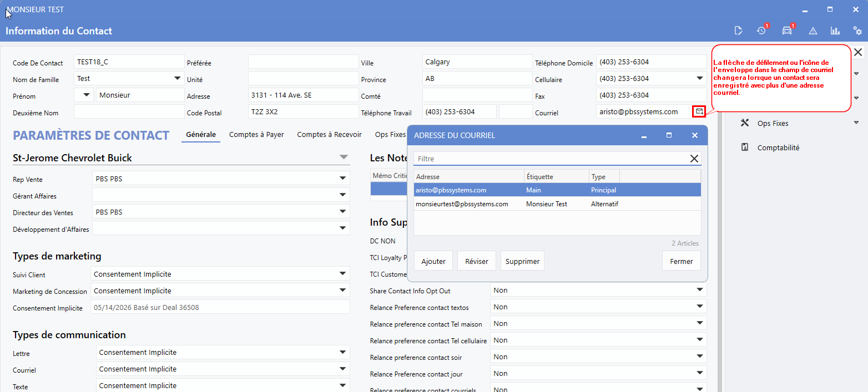Click the Préférée input field
The height and width of the screenshot is (392, 868).
(303, 62)
